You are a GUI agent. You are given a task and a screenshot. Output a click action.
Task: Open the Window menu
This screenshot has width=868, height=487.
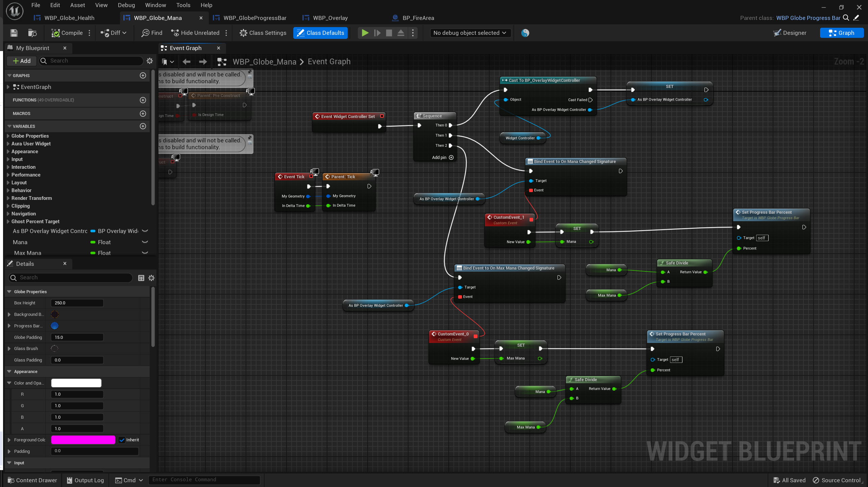(x=155, y=5)
